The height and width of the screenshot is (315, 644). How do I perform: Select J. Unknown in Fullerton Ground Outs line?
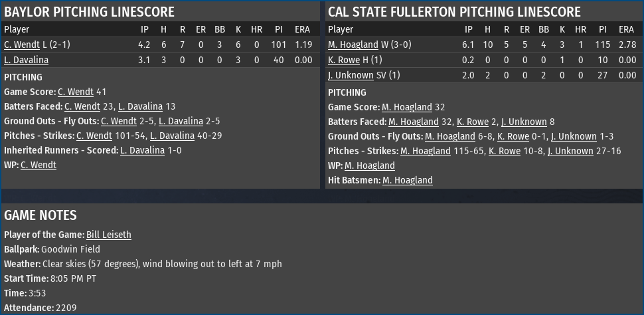point(574,136)
